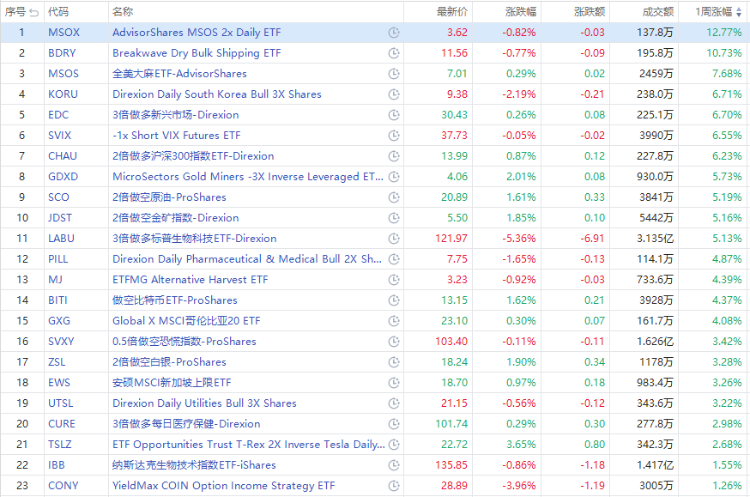Click the clock icon in the CHAU row
The width and height of the screenshot is (750, 497).
tap(394, 156)
